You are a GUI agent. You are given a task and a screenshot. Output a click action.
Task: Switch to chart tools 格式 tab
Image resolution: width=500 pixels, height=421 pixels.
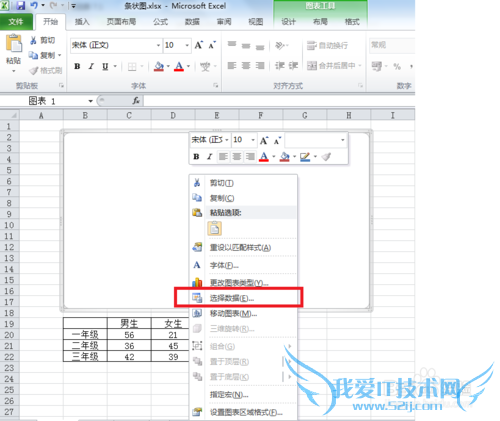coord(352,22)
